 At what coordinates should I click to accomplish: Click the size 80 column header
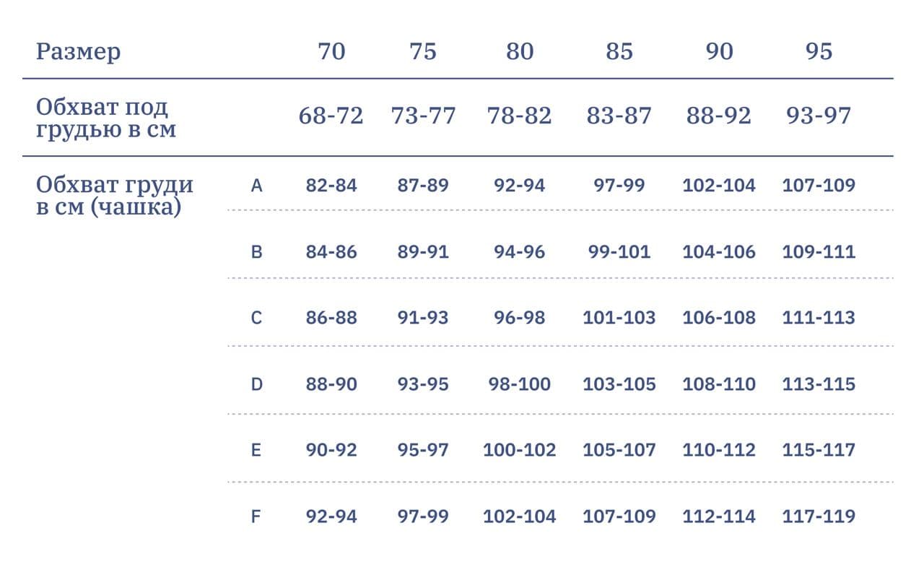(520, 51)
